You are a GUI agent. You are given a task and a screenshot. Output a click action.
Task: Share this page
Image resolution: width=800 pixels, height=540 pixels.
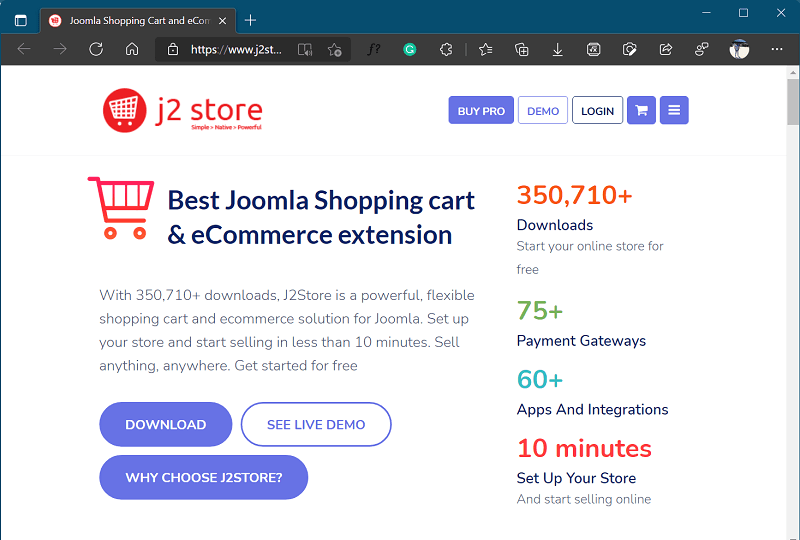click(x=665, y=49)
